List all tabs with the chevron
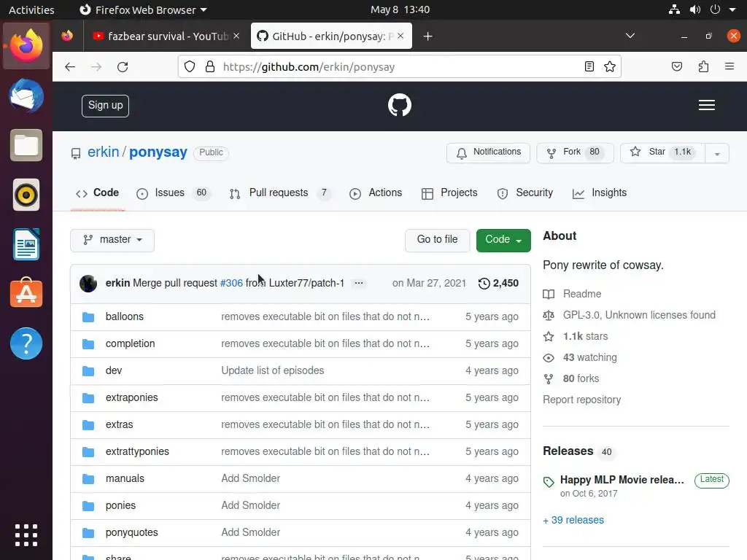747x560 pixels. [x=630, y=36]
